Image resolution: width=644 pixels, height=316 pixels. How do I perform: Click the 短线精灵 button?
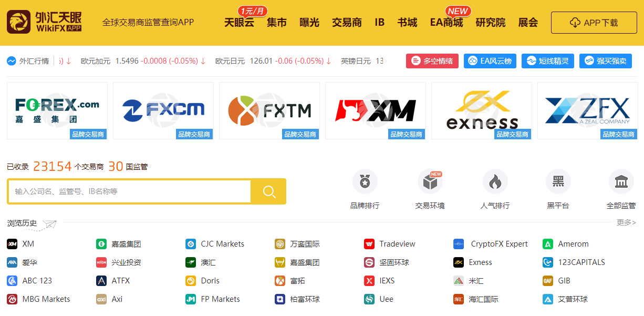click(x=548, y=61)
